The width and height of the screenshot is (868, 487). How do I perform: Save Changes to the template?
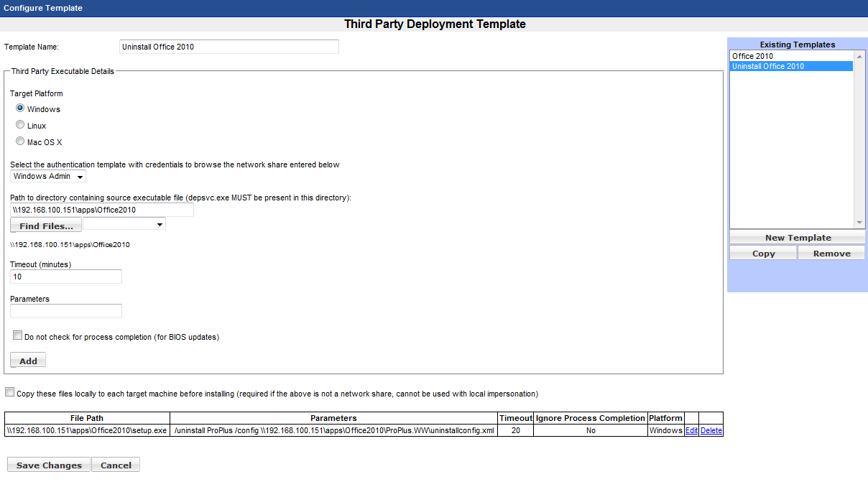pyautogui.click(x=49, y=465)
